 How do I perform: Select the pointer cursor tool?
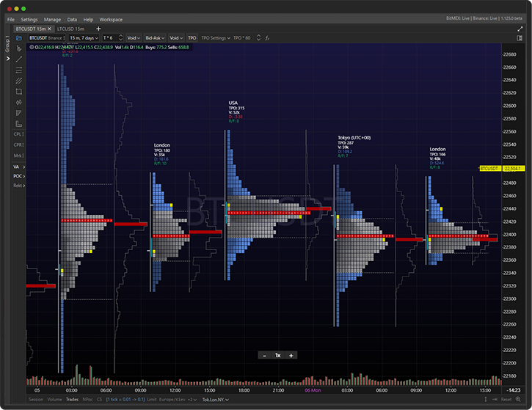[x=19, y=48]
